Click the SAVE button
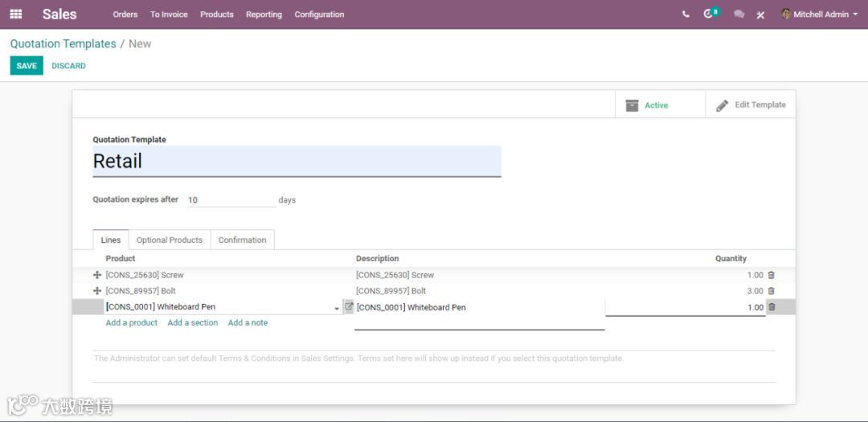Viewport: 868px width, 422px height. tap(27, 65)
